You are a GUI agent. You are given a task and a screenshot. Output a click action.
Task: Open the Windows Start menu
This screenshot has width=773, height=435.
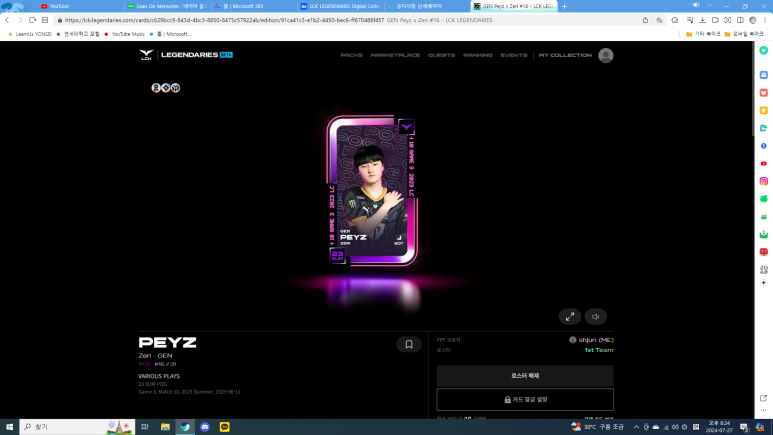coord(9,427)
